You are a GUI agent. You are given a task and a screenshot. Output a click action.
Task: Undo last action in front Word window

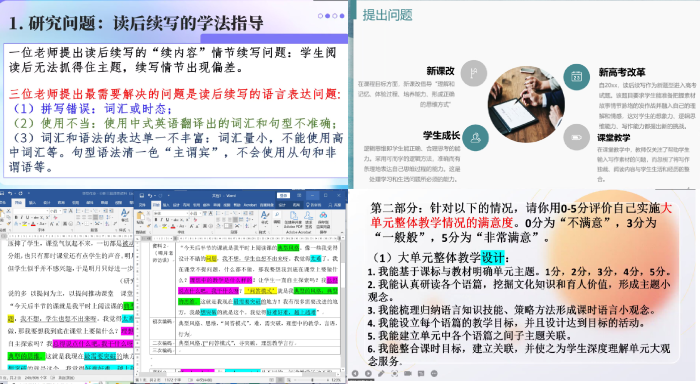[150, 196]
